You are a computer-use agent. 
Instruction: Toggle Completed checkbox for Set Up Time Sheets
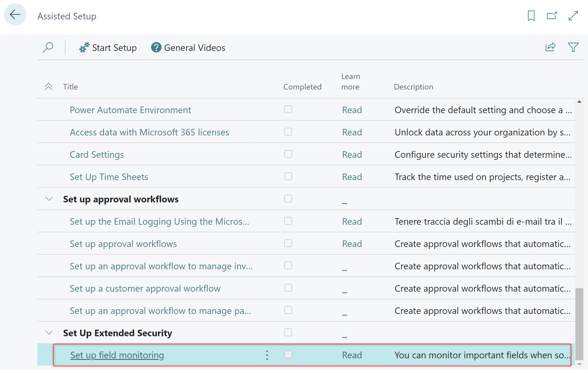(x=288, y=176)
